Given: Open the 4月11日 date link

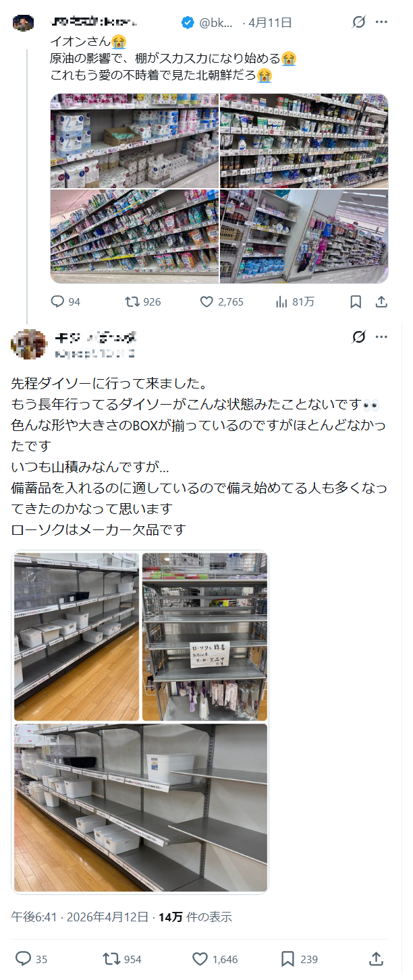Looking at the screenshot, I should pos(270,22).
